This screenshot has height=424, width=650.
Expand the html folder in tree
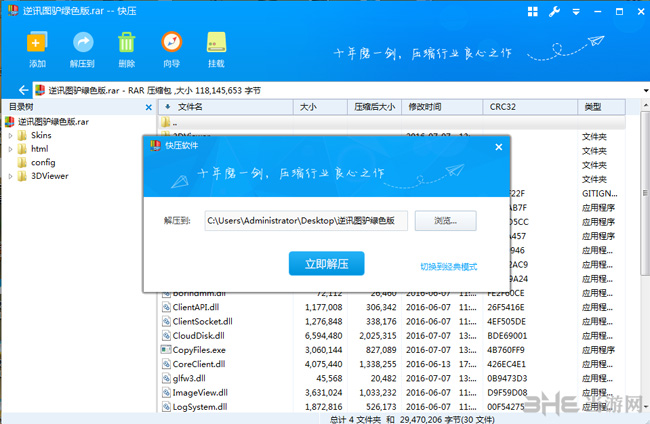10,149
